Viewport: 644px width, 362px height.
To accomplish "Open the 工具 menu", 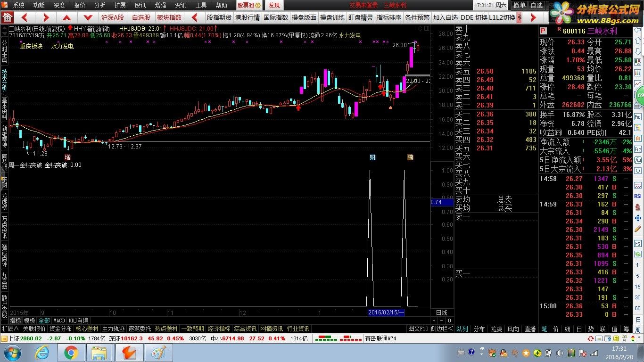I will coord(201,5).
